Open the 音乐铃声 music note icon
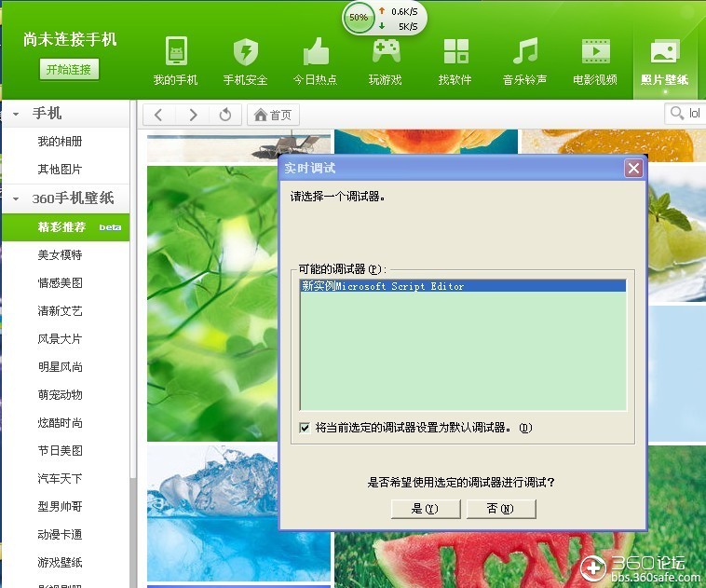The height and width of the screenshot is (588, 706). 525,50
